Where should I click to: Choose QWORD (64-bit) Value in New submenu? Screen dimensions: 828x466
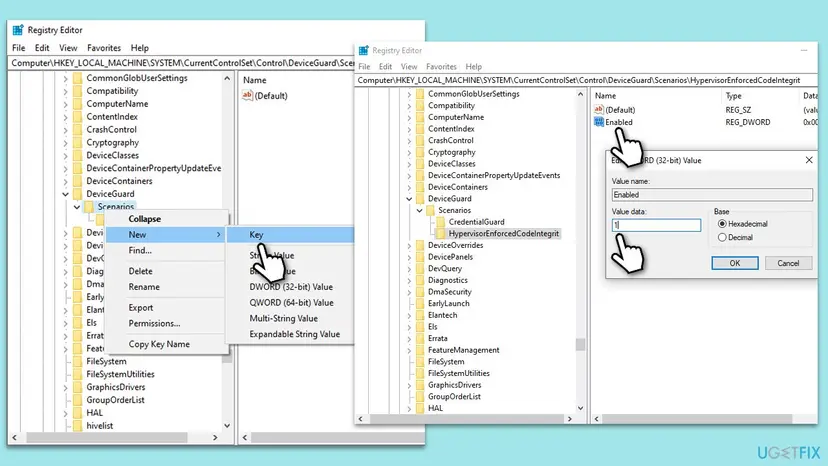coord(291,303)
